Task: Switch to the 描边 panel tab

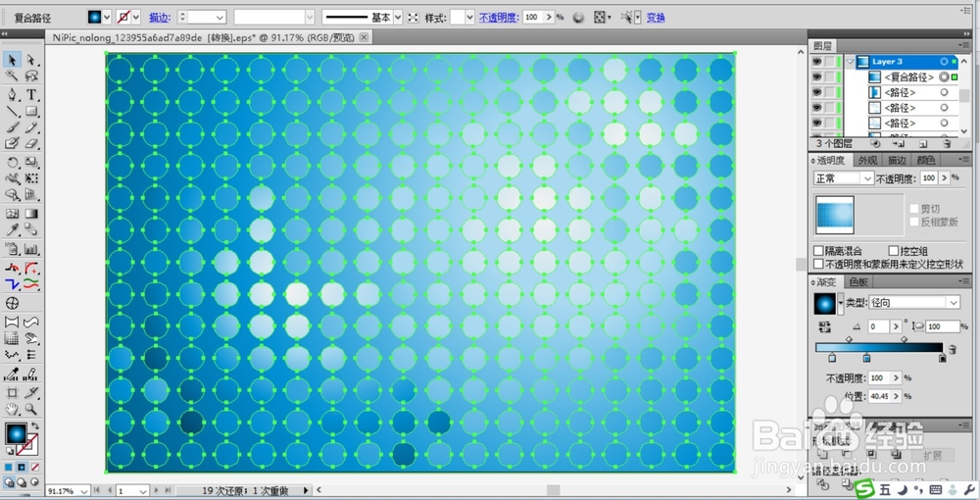Action: tap(898, 161)
